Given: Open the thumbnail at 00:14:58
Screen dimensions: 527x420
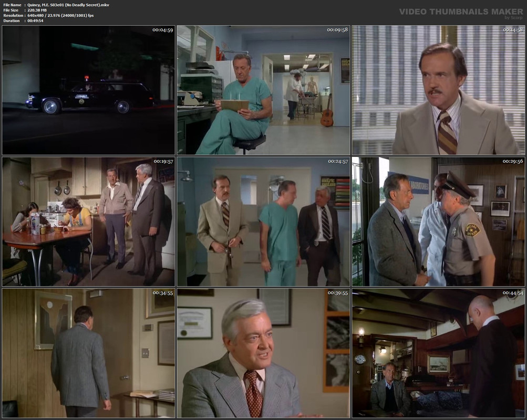Looking at the screenshot, I should coord(438,90).
